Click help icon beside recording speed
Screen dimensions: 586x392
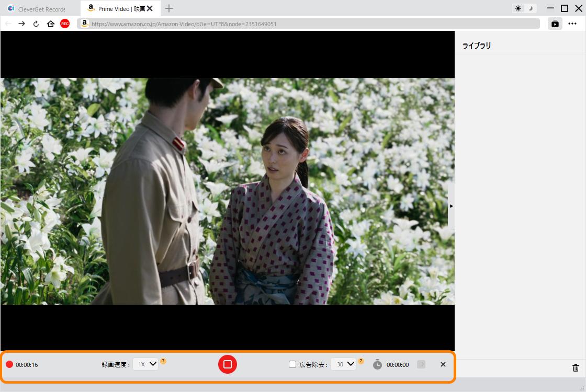163,361
